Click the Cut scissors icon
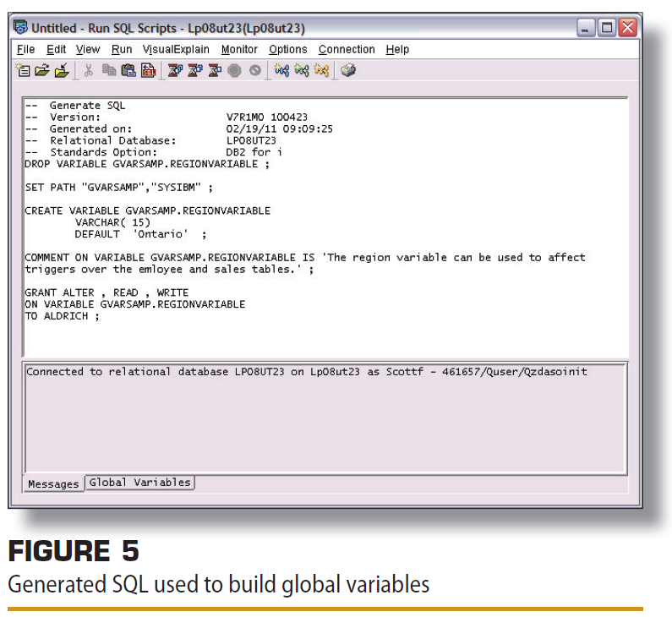This screenshot has width=672, height=617. 88,70
